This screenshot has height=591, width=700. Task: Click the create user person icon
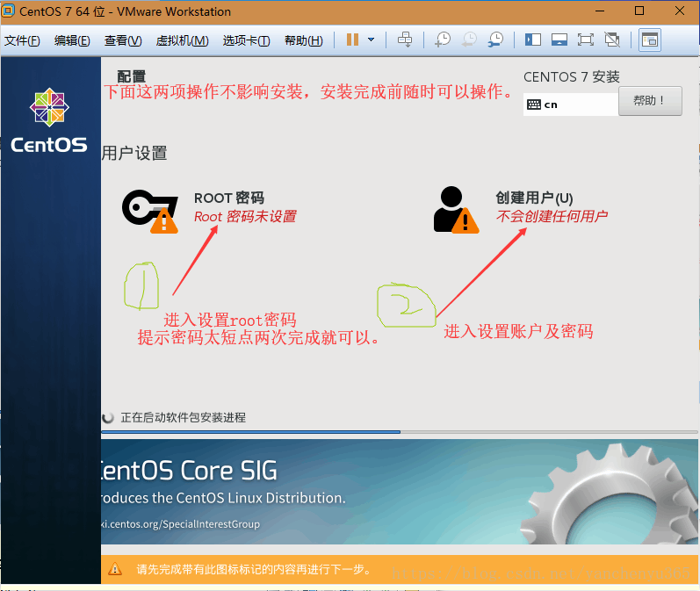(x=456, y=210)
